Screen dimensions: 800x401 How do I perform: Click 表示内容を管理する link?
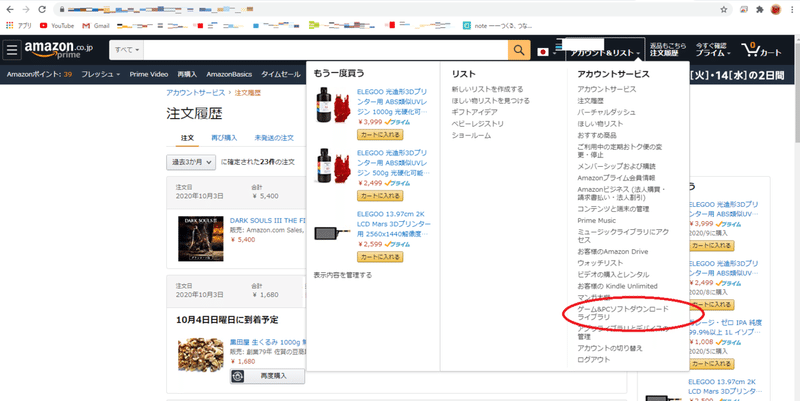(x=343, y=275)
